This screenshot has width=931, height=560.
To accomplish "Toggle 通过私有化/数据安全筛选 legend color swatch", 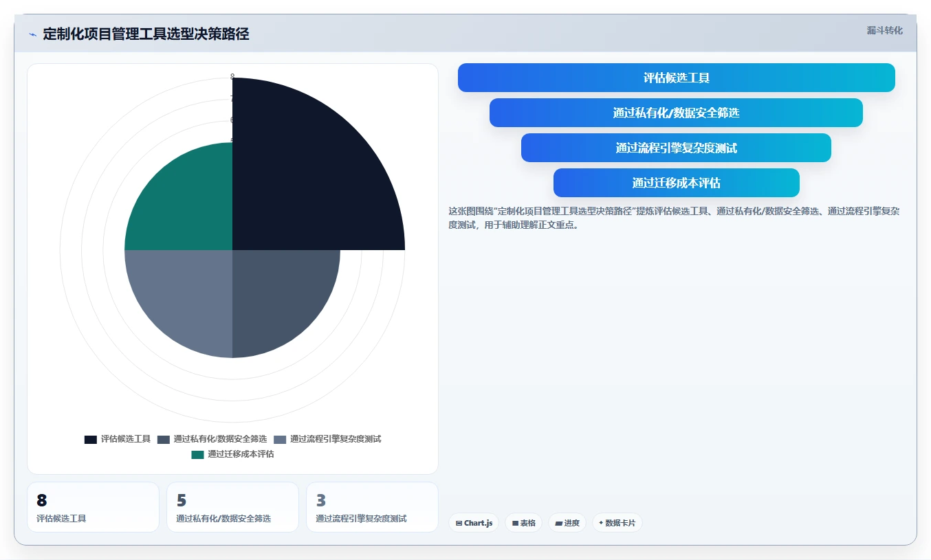I will [164, 439].
